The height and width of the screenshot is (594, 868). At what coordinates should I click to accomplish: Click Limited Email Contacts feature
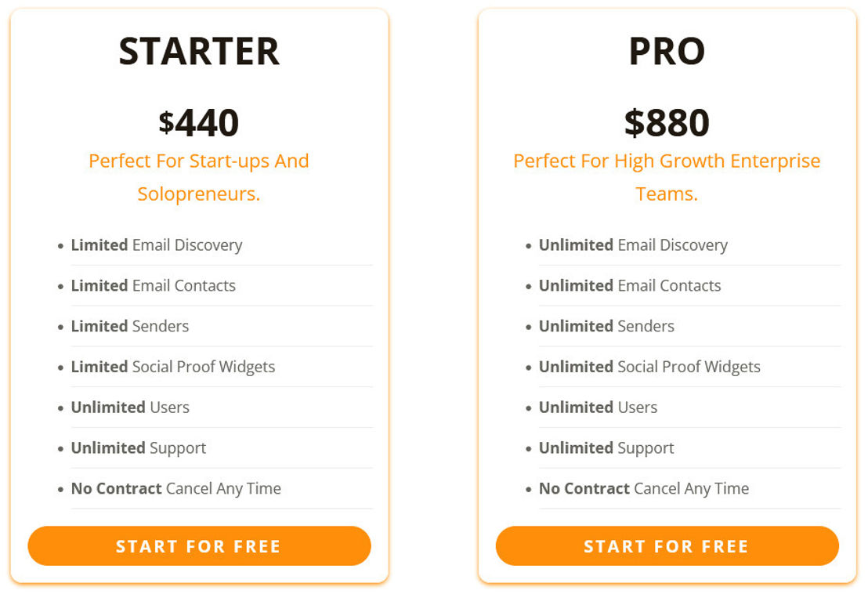tap(154, 286)
